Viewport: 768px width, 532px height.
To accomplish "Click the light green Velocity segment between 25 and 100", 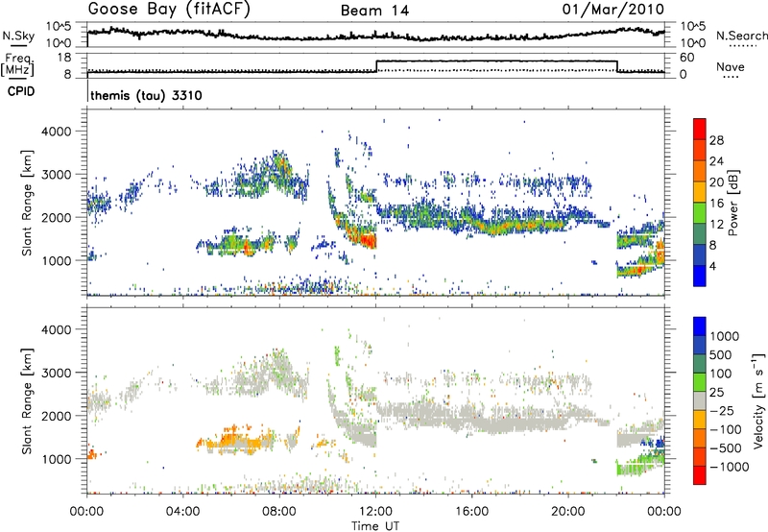I will coord(700,382).
